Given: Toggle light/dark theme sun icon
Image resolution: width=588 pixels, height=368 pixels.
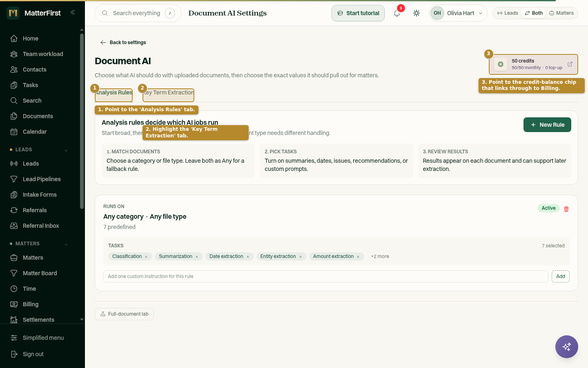Looking at the screenshot, I should [x=416, y=13].
